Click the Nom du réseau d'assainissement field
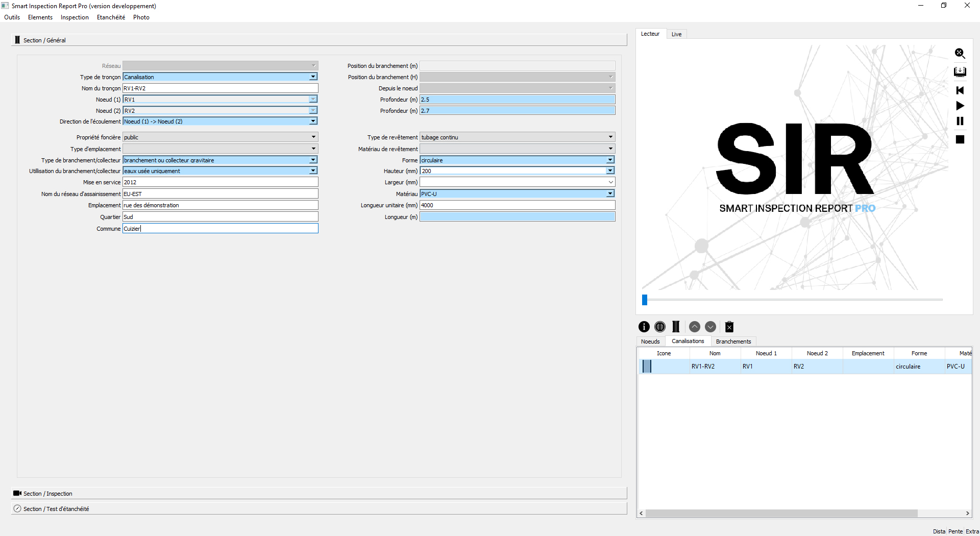Screen dimensions: 980x536 point(220,194)
